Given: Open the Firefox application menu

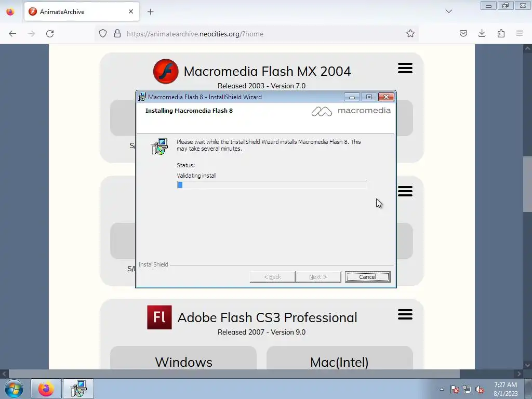Looking at the screenshot, I should tap(520, 33).
